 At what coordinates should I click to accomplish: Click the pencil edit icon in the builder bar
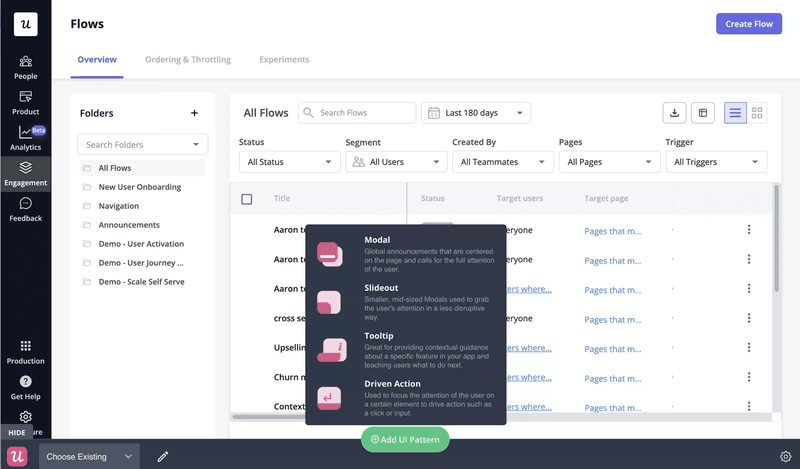pyautogui.click(x=163, y=457)
